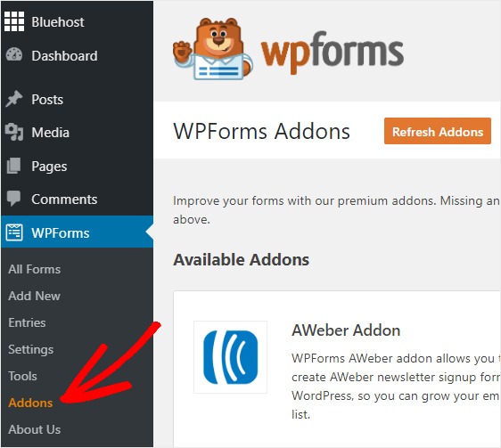Screen dimensions: 501x448
Task: Click the Dashboard gauge icon
Action: coord(14,55)
